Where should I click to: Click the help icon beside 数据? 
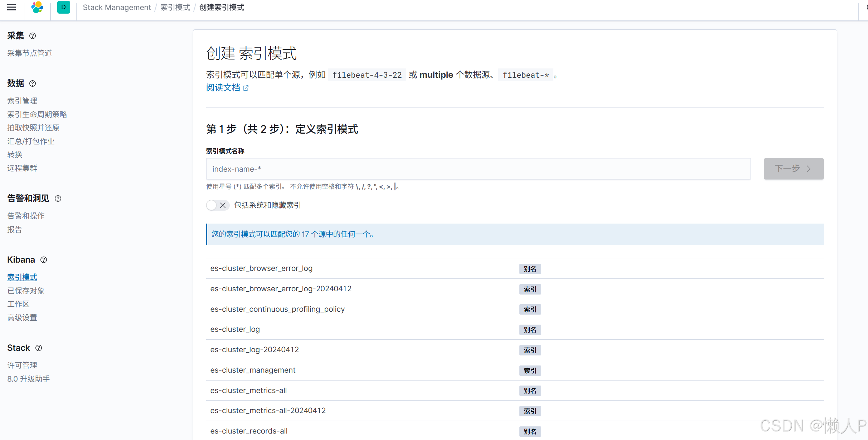[x=33, y=83]
